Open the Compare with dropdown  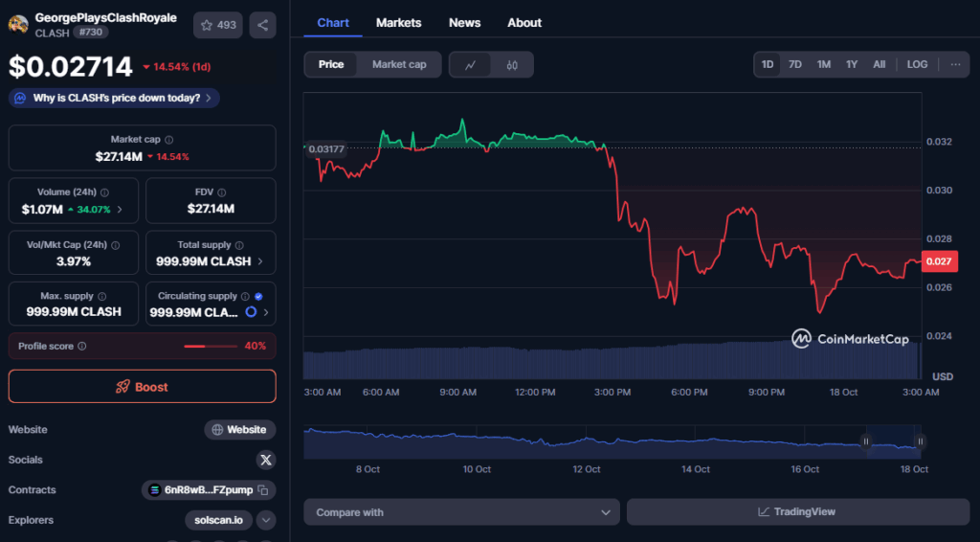461,512
